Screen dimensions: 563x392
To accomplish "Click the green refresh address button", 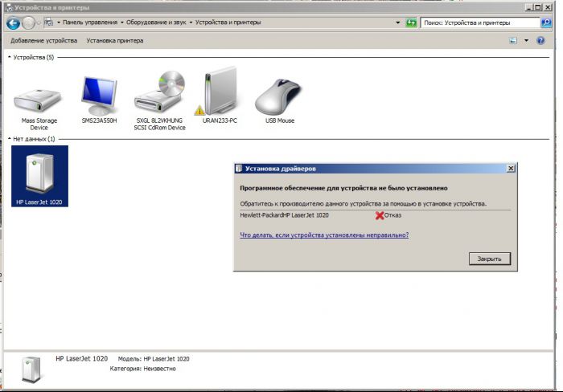I will [412, 23].
